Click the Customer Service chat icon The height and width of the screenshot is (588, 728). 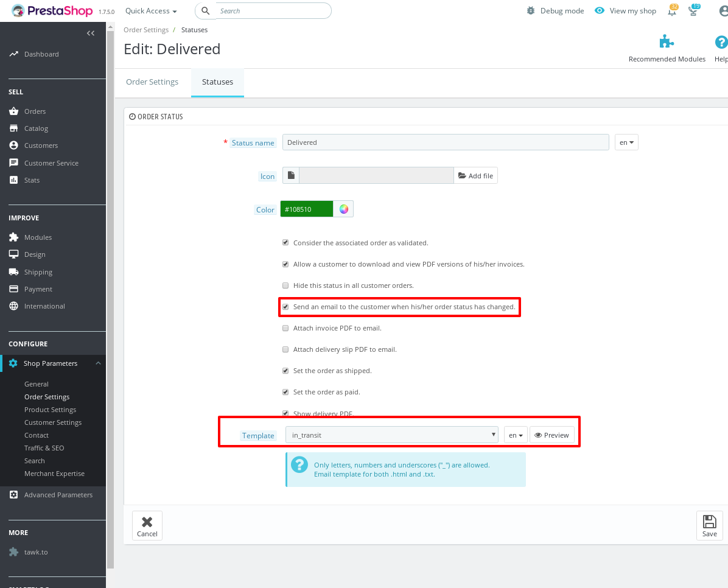[13, 163]
